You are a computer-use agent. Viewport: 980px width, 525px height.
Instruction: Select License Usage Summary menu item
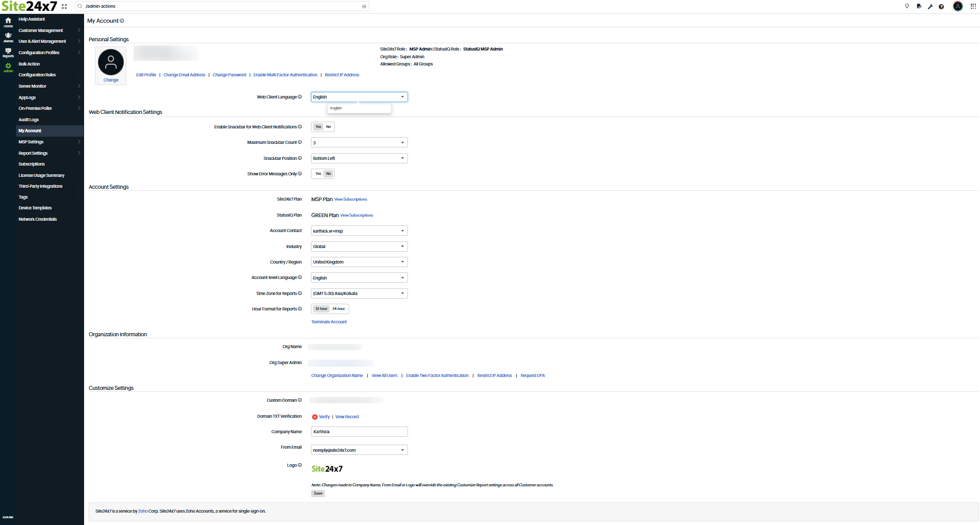click(x=41, y=175)
